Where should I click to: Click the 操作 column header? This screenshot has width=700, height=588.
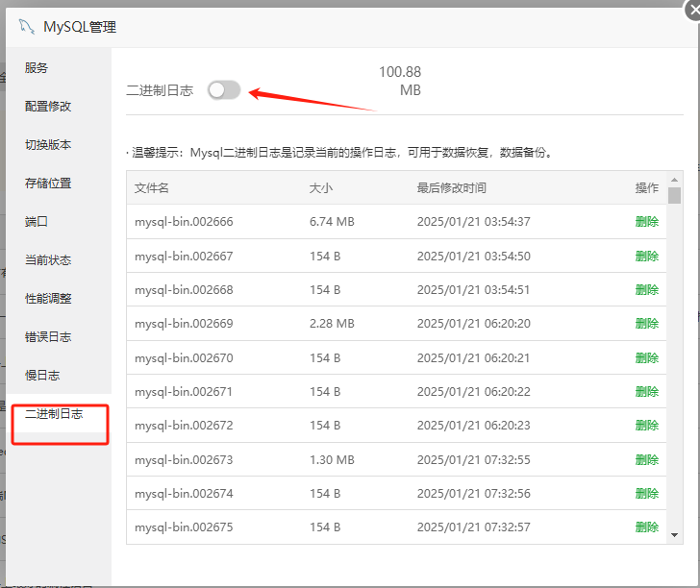(x=647, y=187)
